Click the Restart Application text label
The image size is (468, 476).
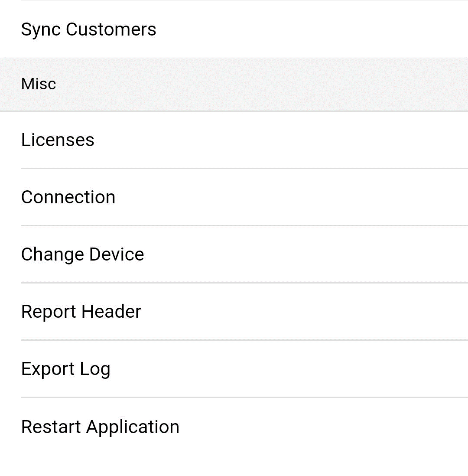pos(100,427)
